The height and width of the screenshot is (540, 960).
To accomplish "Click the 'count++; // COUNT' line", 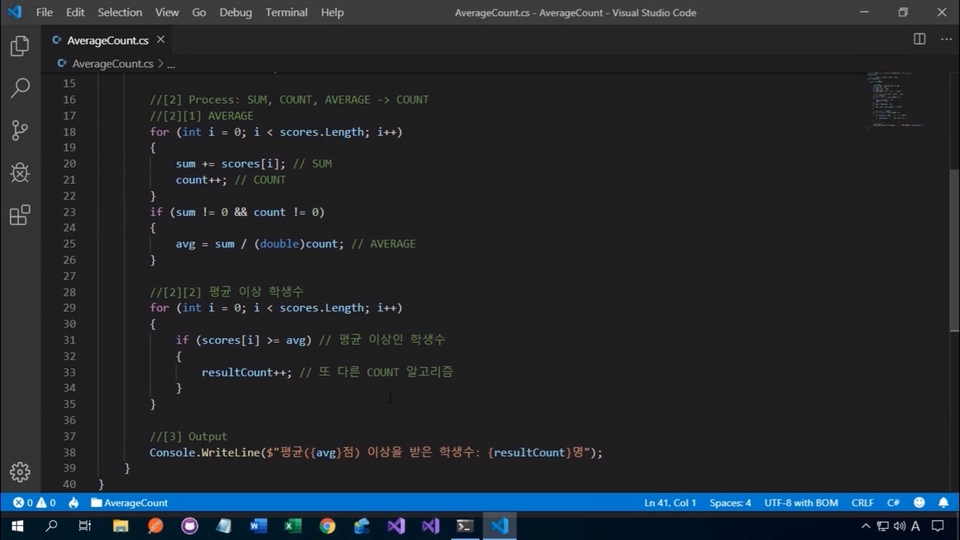I will (x=230, y=180).
